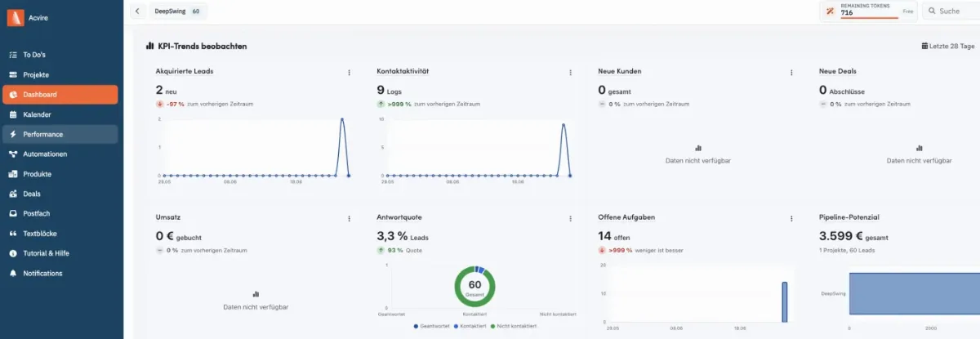Focus the Suche search field
The image size is (980, 339).
(952, 11)
